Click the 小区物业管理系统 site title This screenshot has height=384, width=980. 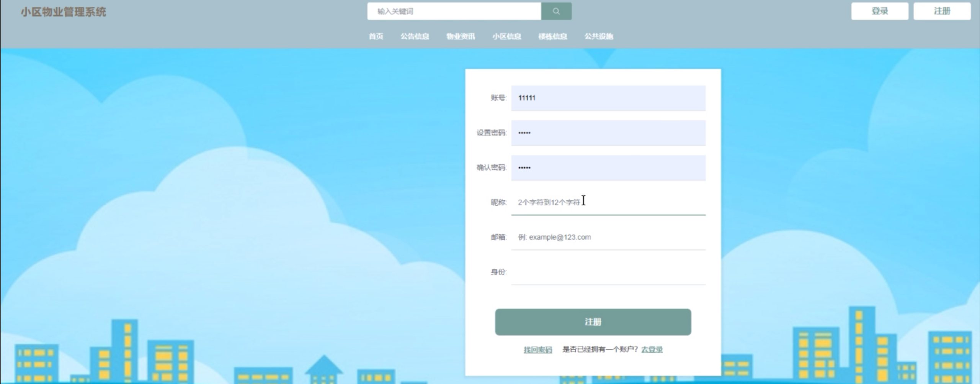coord(64,11)
